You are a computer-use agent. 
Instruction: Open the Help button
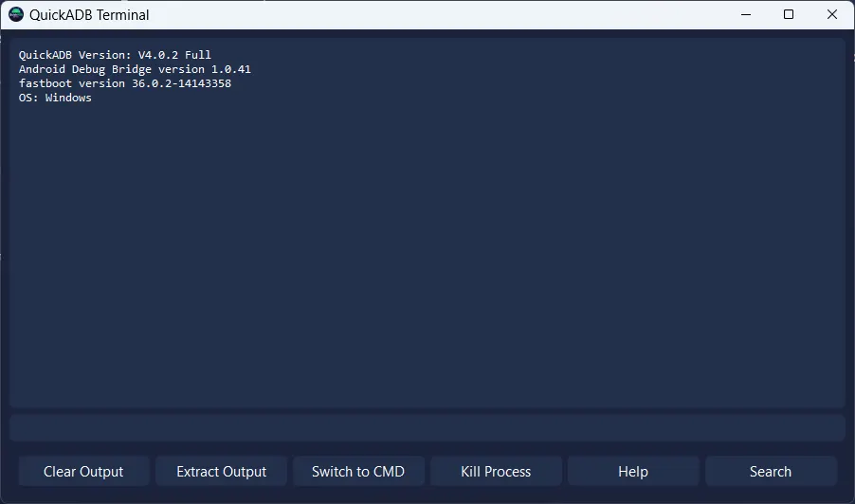pos(633,472)
